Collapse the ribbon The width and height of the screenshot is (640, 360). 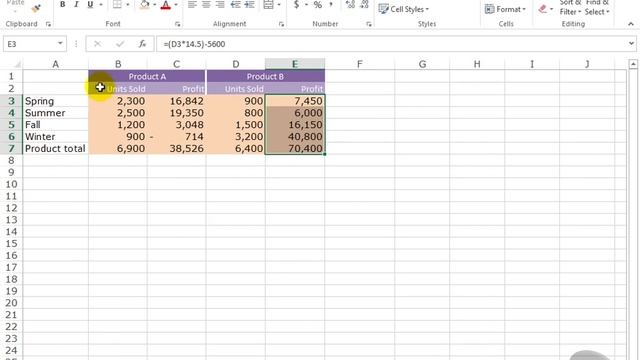click(x=631, y=24)
